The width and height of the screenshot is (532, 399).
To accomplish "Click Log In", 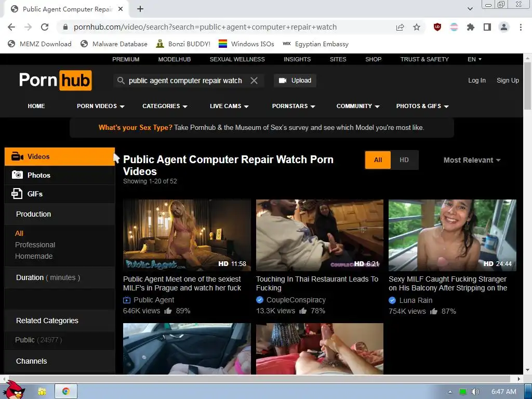I will tap(477, 81).
